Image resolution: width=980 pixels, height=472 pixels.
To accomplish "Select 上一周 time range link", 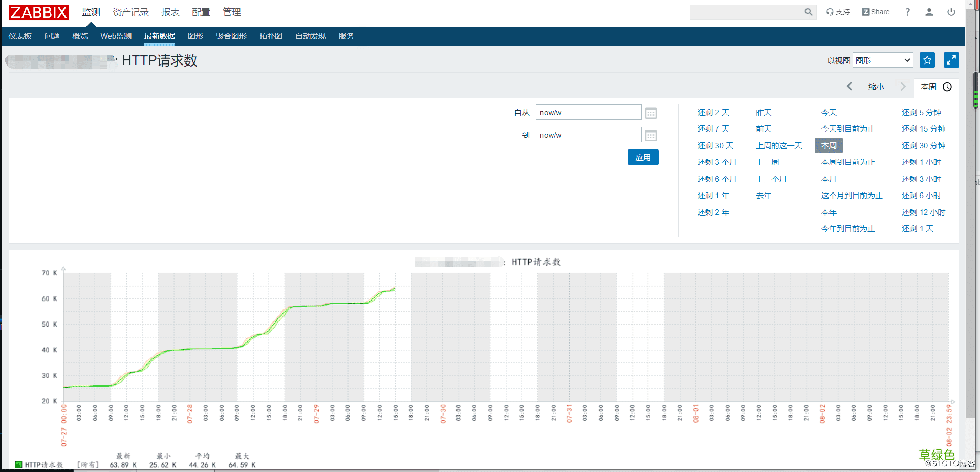I will coord(767,162).
